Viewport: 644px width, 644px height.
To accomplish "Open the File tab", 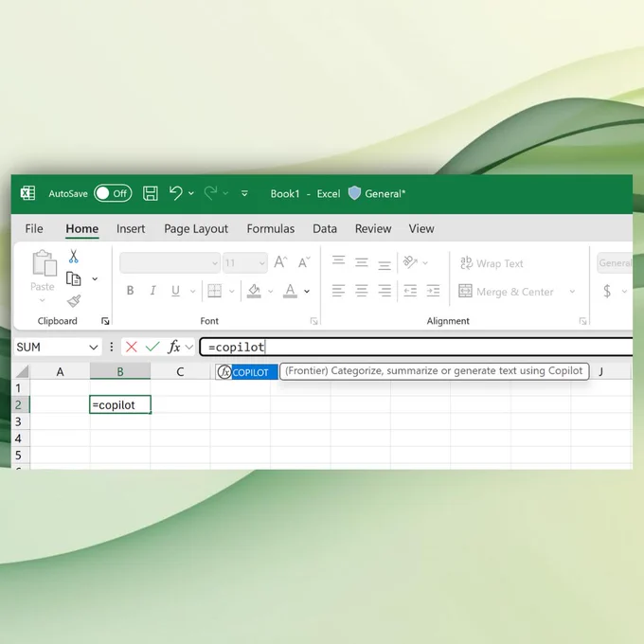I will point(34,228).
